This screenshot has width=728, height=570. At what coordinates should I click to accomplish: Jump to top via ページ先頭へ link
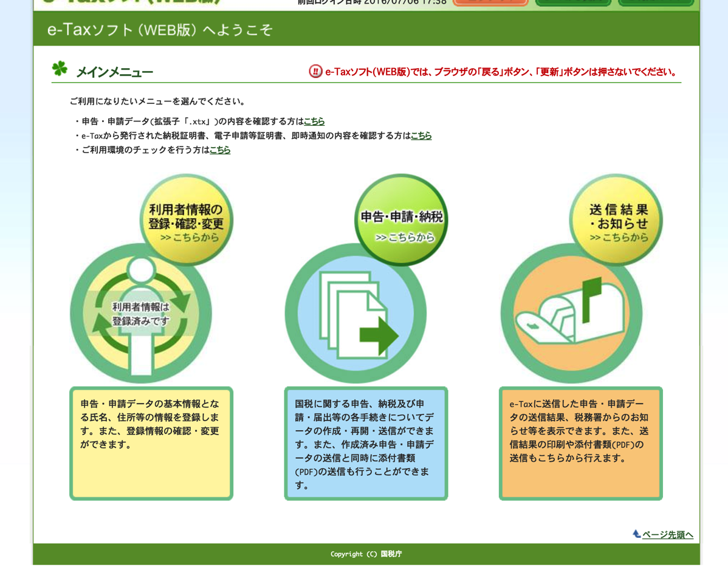(x=668, y=535)
